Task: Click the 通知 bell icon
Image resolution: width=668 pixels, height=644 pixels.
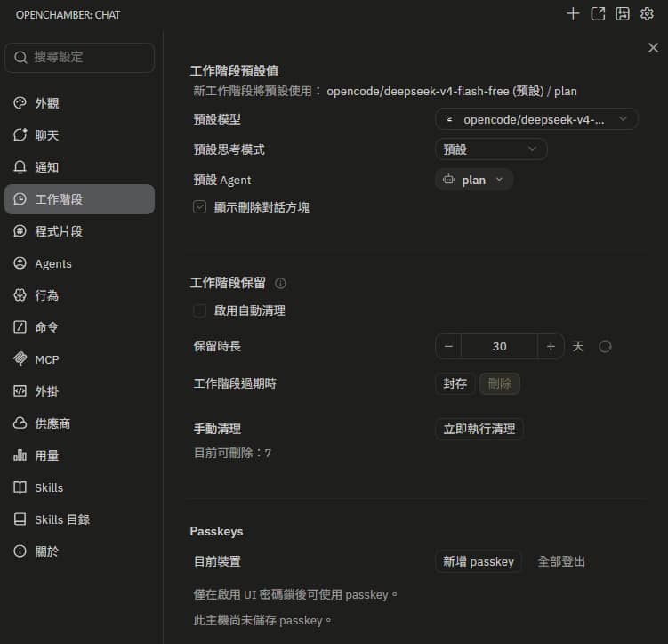Action: pos(20,167)
